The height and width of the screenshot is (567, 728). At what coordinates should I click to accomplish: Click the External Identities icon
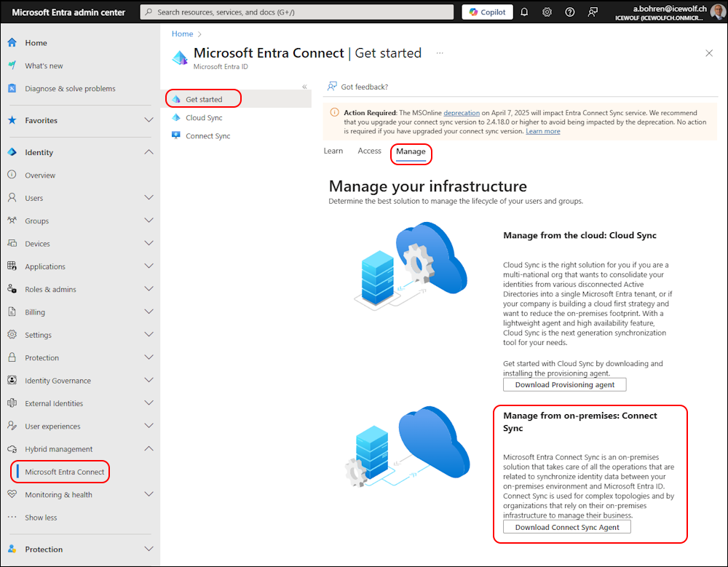12,403
